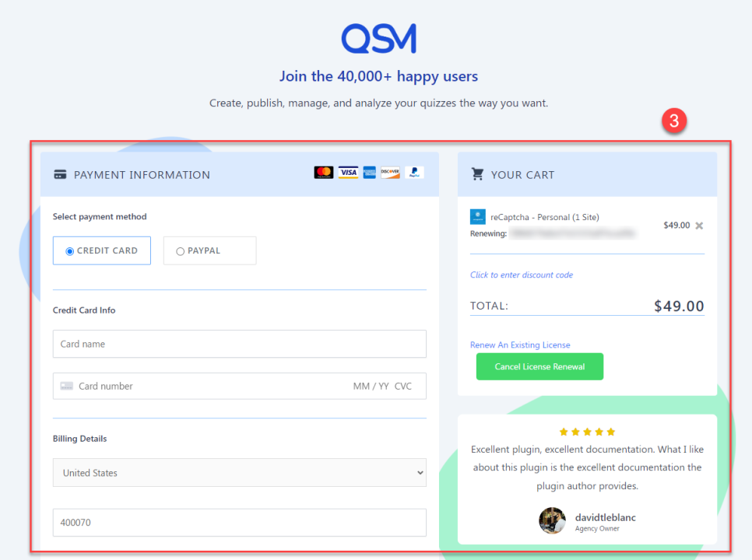Open the country selection dropdown
752x560 pixels.
pos(420,472)
